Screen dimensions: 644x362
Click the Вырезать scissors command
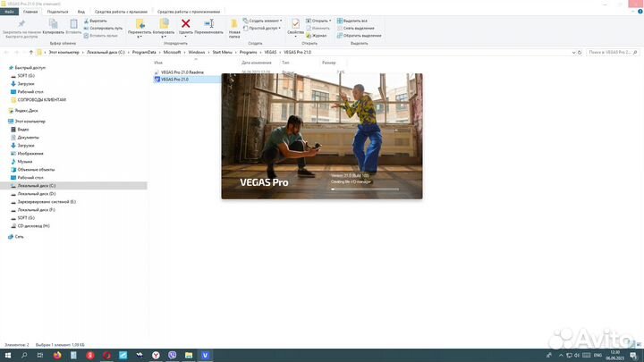(96, 21)
